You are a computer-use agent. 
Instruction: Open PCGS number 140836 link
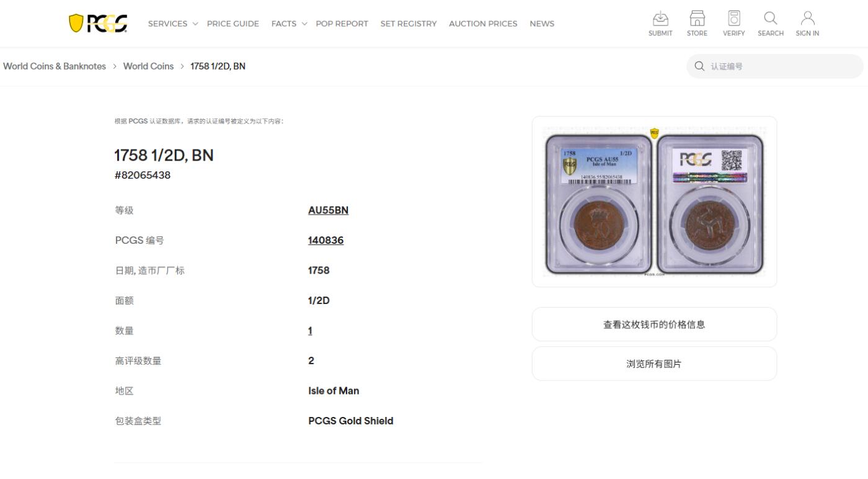(325, 240)
